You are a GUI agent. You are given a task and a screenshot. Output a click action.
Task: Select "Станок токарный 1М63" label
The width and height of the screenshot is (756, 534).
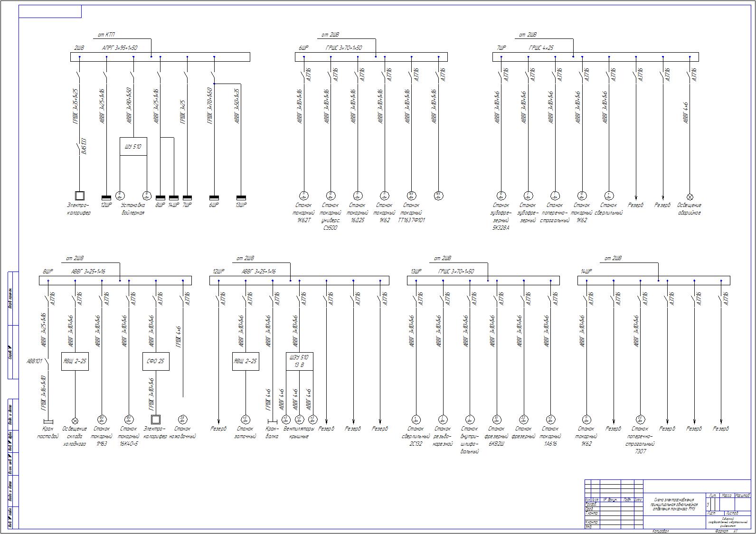point(102,436)
